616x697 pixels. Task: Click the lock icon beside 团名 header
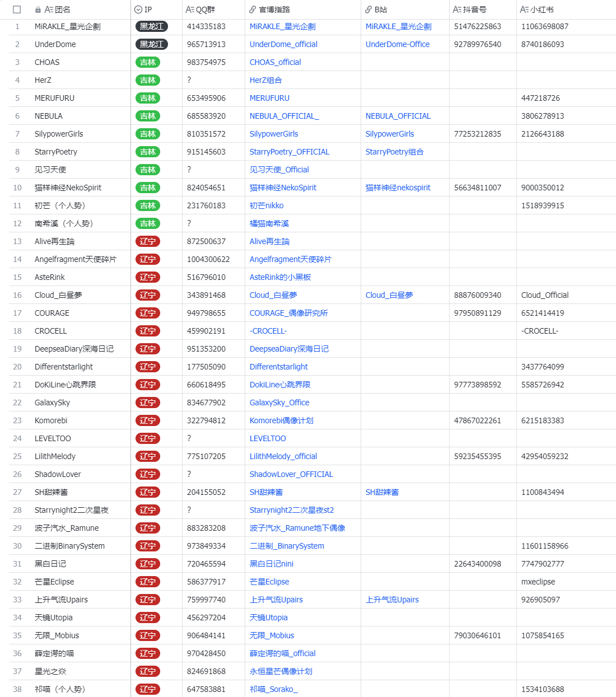(x=38, y=10)
